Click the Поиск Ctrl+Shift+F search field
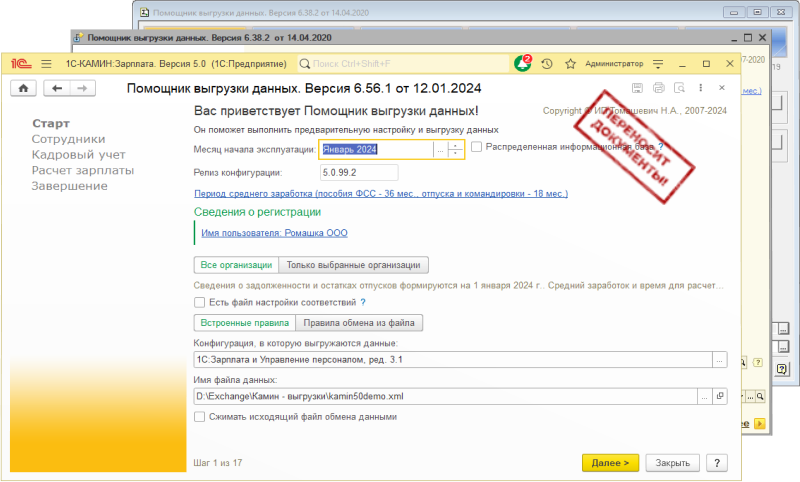The height and width of the screenshot is (482, 800). tap(403, 64)
